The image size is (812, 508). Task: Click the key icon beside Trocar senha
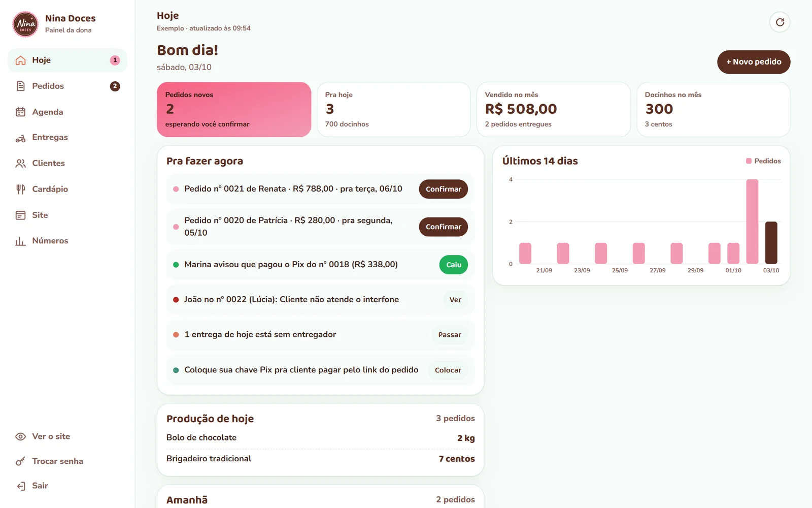(20, 461)
